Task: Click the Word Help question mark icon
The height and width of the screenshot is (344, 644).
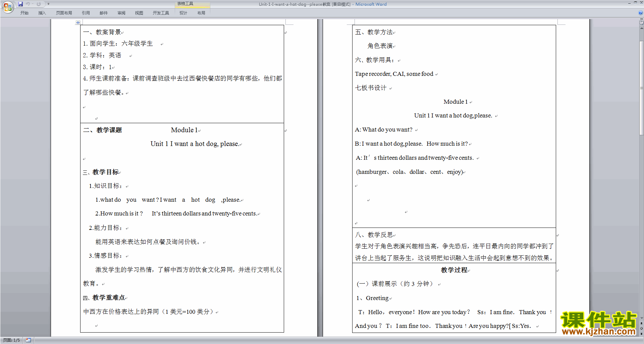Action: click(x=640, y=13)
